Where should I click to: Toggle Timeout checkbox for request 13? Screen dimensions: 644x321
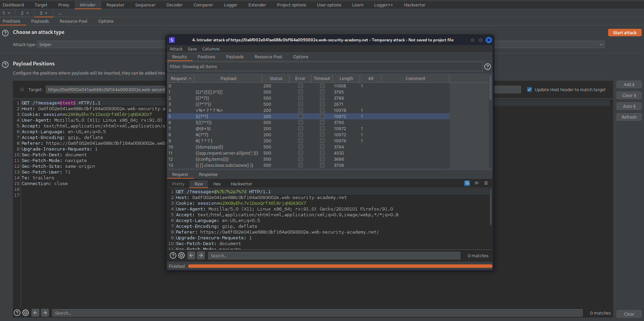coord(322,165)
